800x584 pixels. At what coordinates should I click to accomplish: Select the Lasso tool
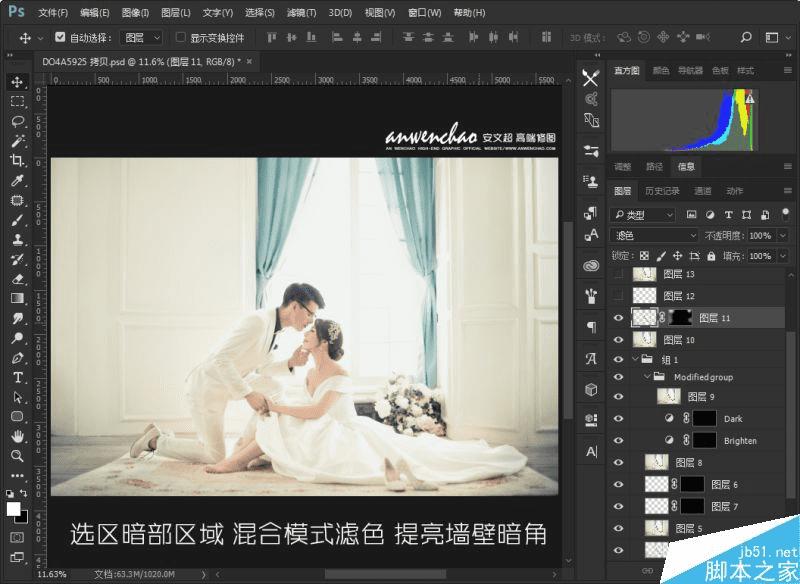17,121
